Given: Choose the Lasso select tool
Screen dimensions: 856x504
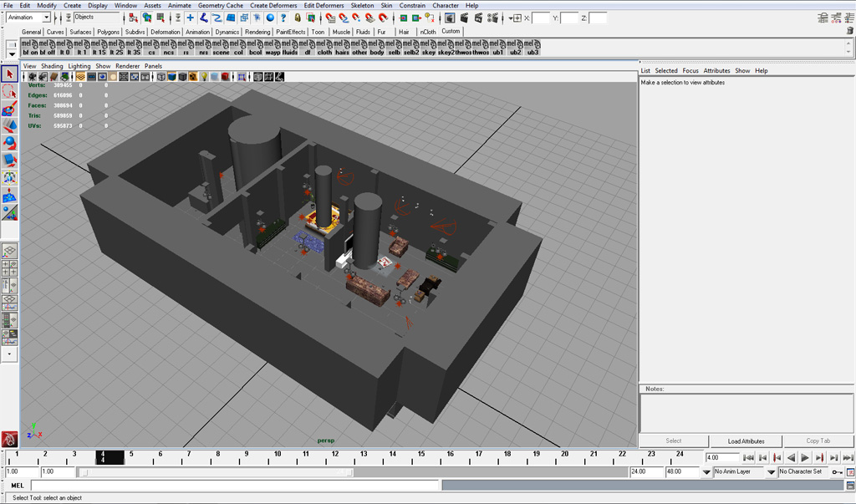Looking at the screenshot, I should pyautogui.click(x=9, y=91).
